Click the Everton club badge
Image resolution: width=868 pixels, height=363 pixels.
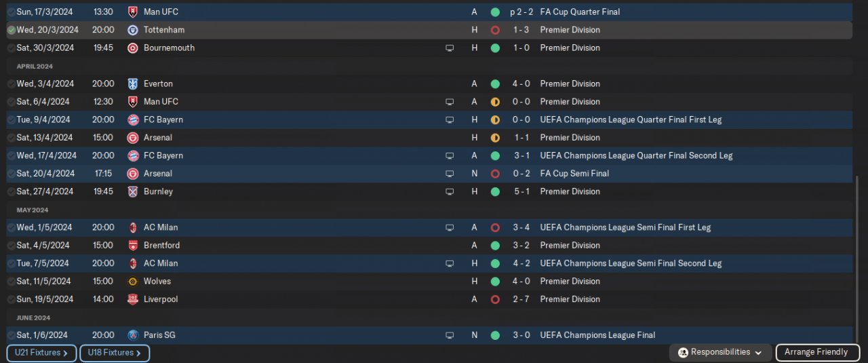(133, 84)
